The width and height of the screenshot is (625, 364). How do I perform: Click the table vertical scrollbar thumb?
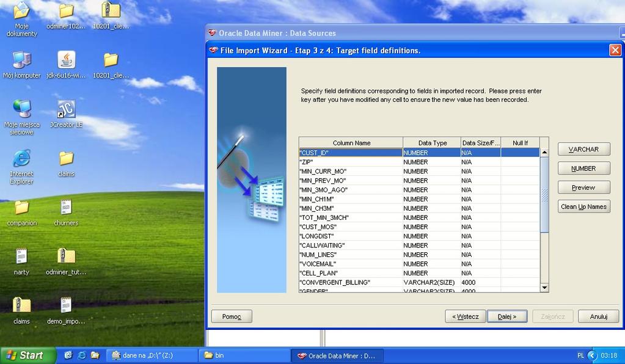[x=544, y=195]
